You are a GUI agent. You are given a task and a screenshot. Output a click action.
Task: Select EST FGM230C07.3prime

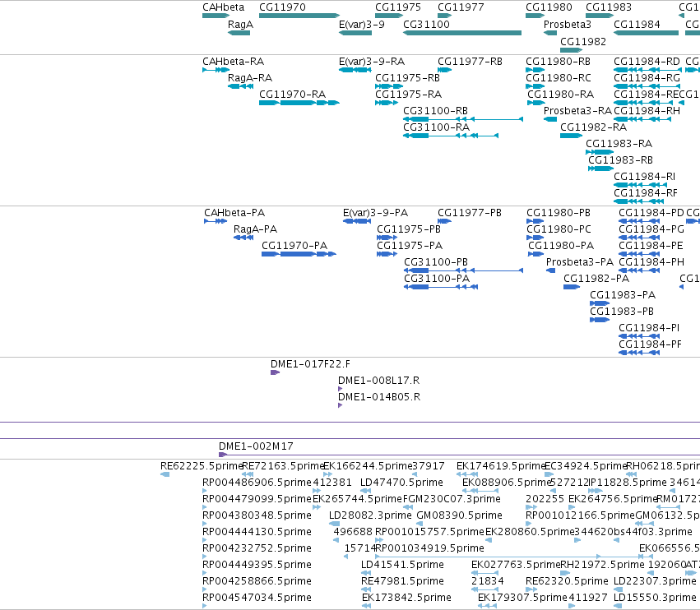point(452,499)
